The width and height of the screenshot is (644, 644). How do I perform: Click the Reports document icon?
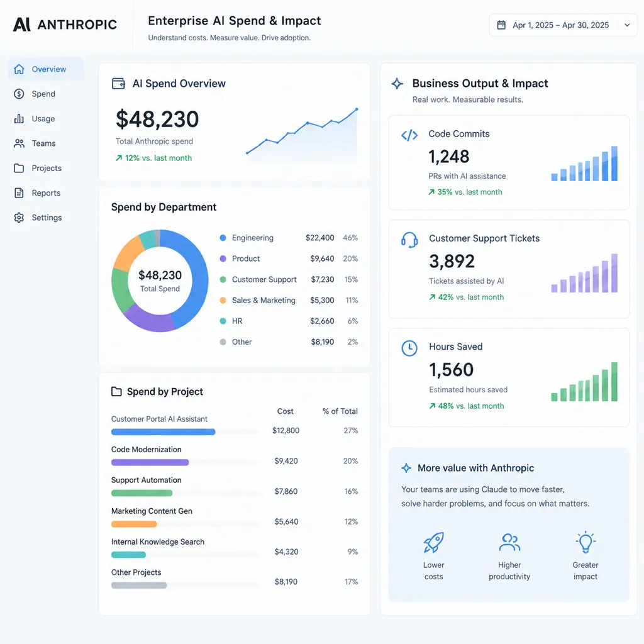click(19, 193)
